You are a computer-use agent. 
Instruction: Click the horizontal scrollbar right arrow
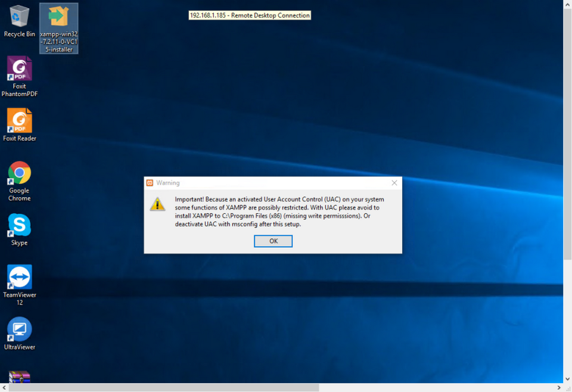click(x=559, y=388)
